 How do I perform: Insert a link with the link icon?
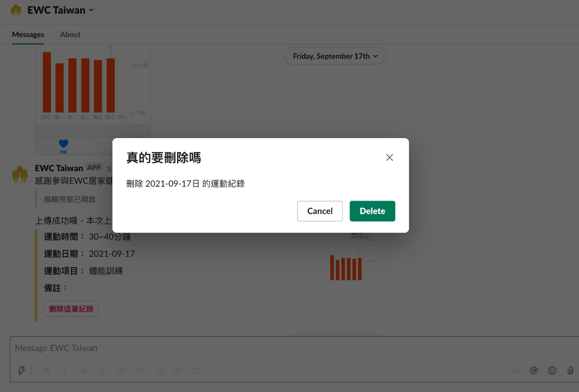tap(121, 371)
